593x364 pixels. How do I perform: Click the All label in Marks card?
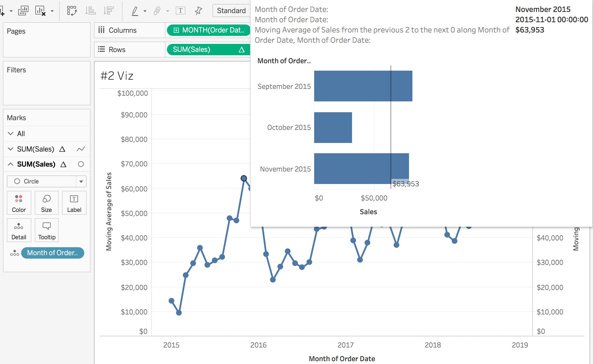click(21, 134)
